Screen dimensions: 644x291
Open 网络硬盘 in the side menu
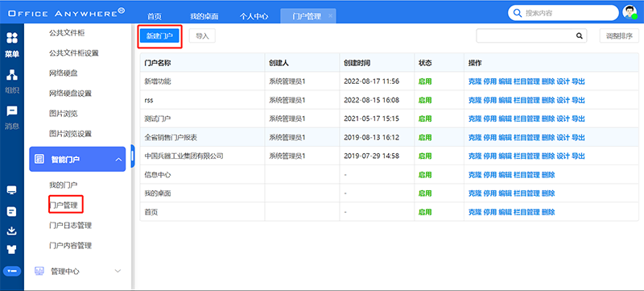(64, 73)
